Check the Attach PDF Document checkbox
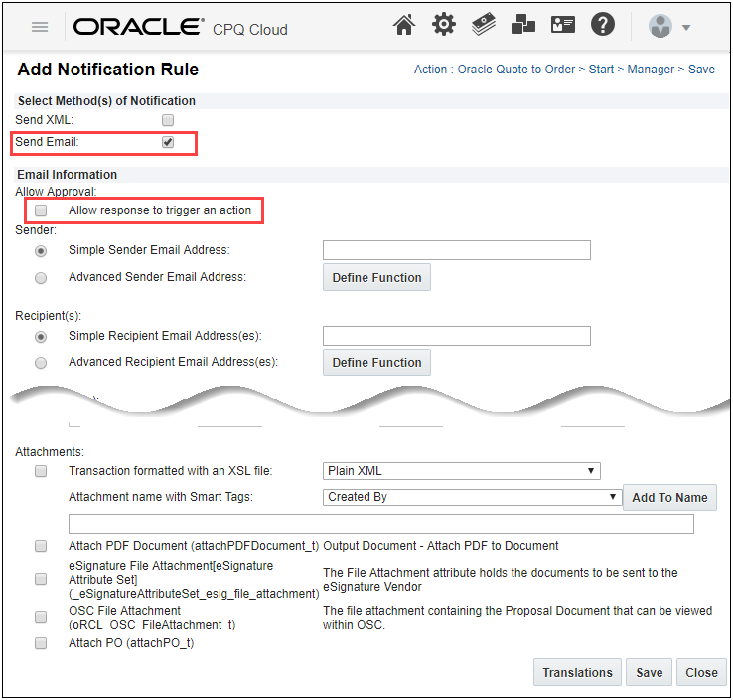 point(41,546)
